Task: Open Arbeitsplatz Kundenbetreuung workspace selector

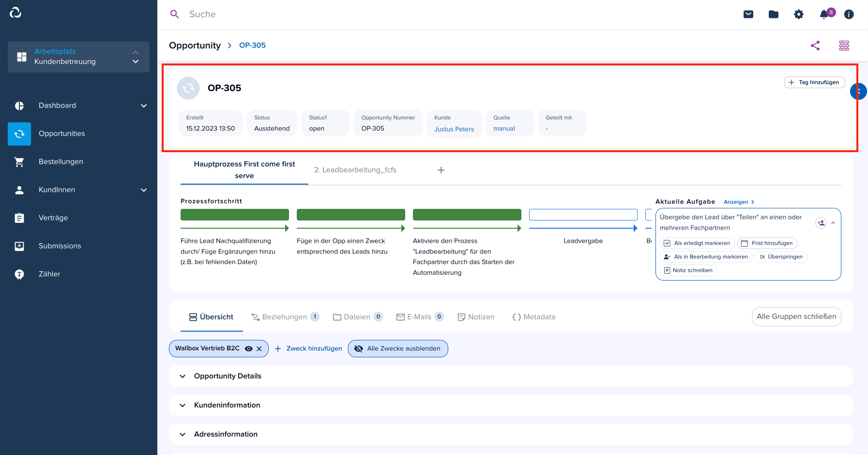Action: tap(78, 57)
